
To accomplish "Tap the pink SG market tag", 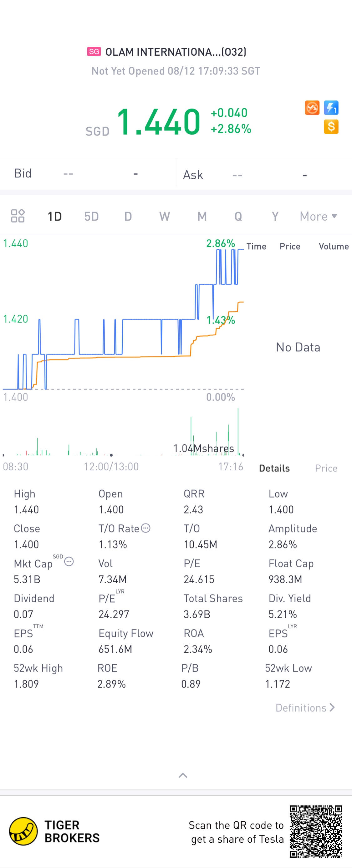I will coord(94,52).
